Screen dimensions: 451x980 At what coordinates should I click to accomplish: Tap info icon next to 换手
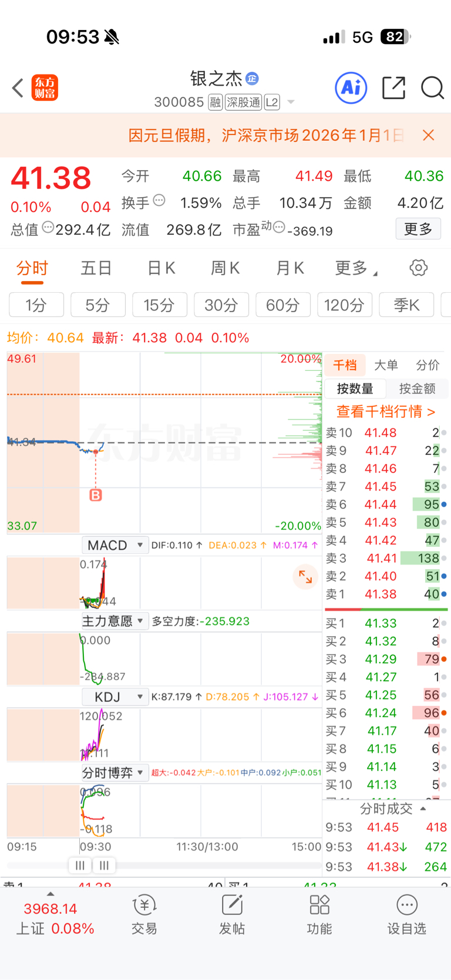[x=159, y=201]
